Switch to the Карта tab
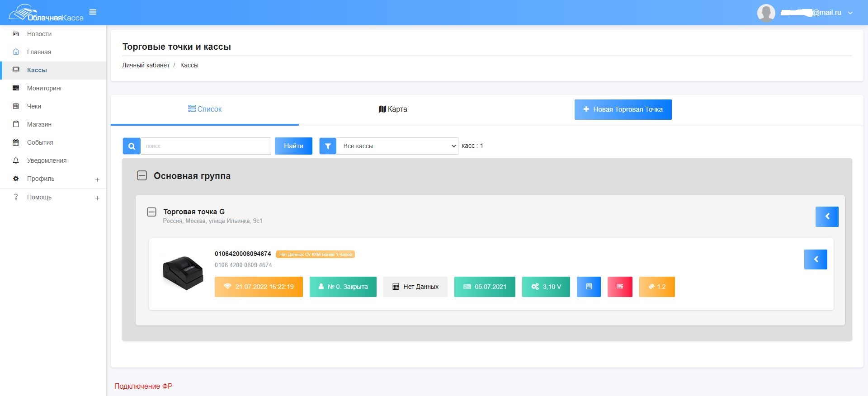Image resolution: width=868 pixels, height=396 pixels. click(x=392, y=109)
